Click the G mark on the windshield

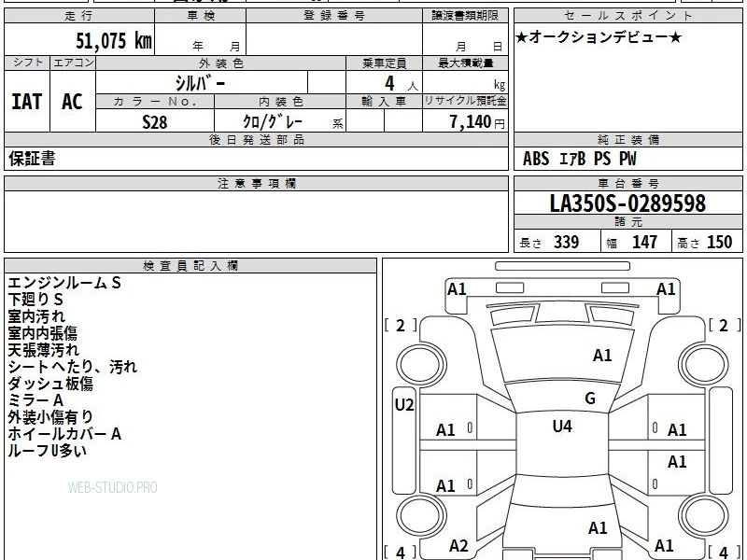[x=590, y=399]
